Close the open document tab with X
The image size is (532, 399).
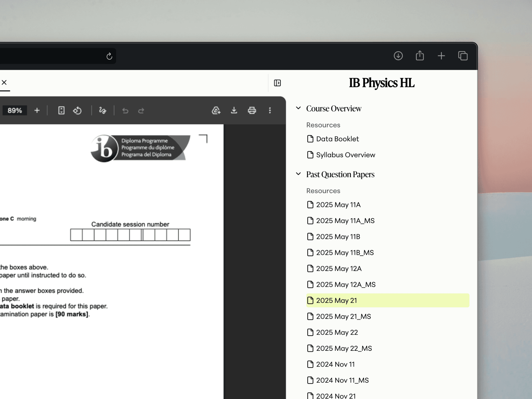click(4, 83)
